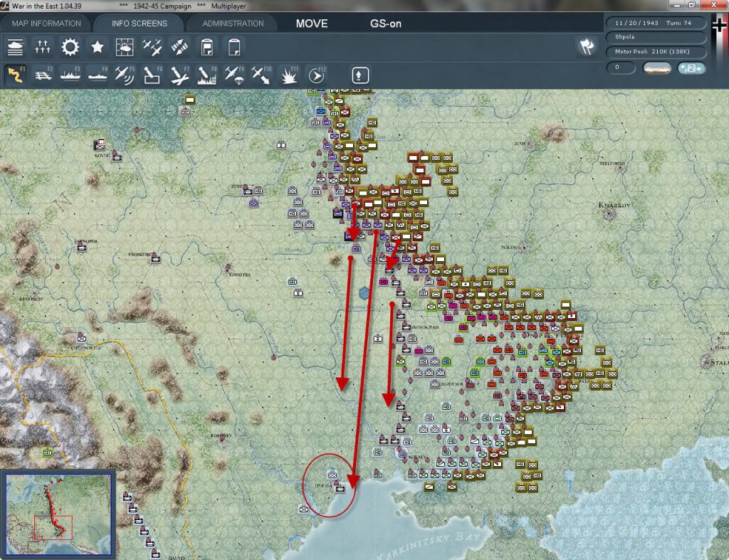The height and width of the screenshot is (560, 729).
Task: Select F3 naval transport ship mode
Action: tap(70, 75)
